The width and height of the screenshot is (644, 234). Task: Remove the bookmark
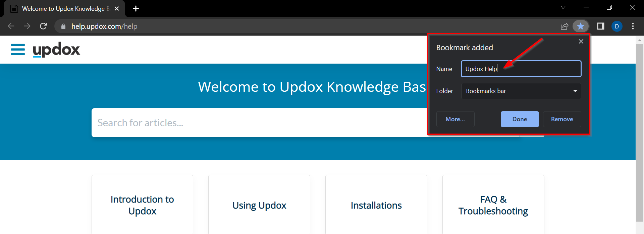click(562, 119)
